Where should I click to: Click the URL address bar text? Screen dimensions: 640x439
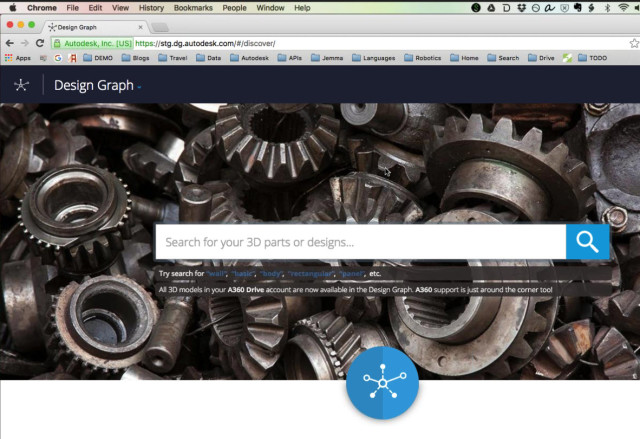[205, 43]
